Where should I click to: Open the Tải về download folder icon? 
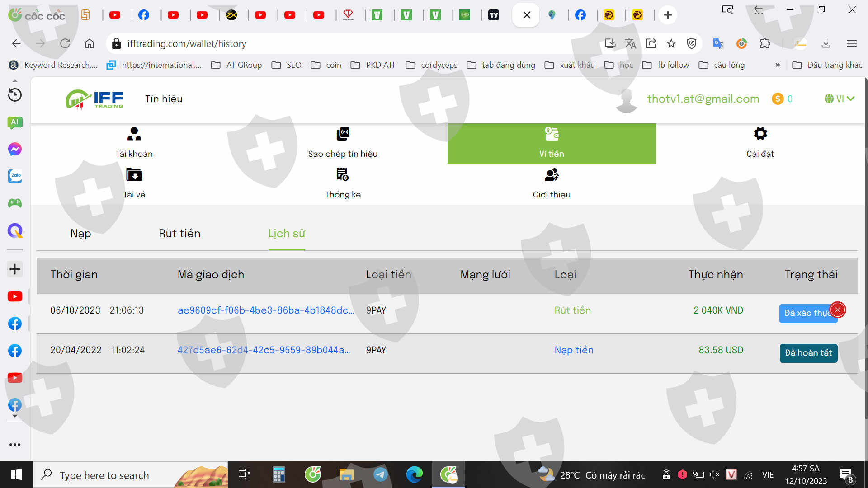134,175
